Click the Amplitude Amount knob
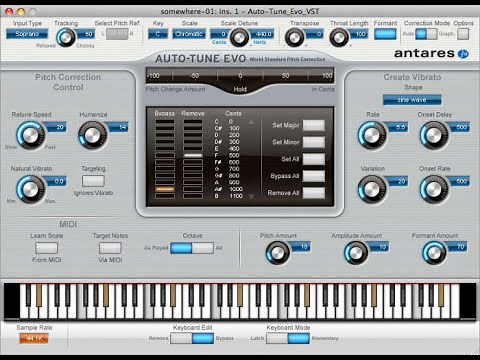Image resolution: width=480 pixels, height=360 pixels. tap(356, 253)
